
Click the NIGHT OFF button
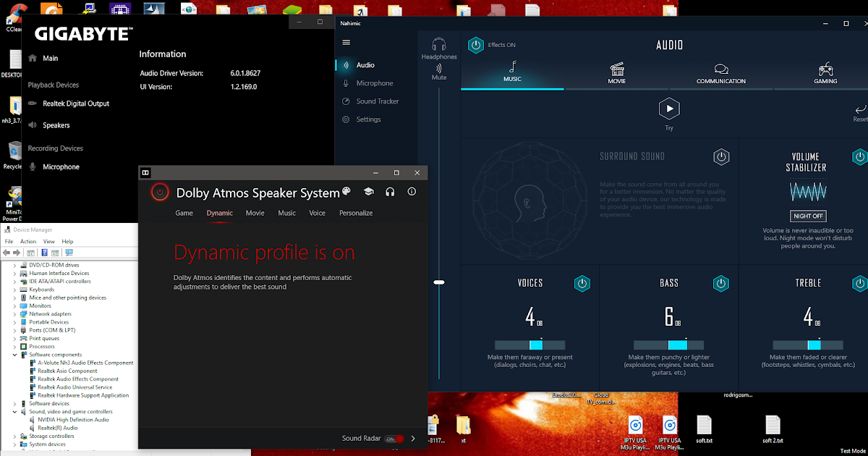tap(808, 216)
